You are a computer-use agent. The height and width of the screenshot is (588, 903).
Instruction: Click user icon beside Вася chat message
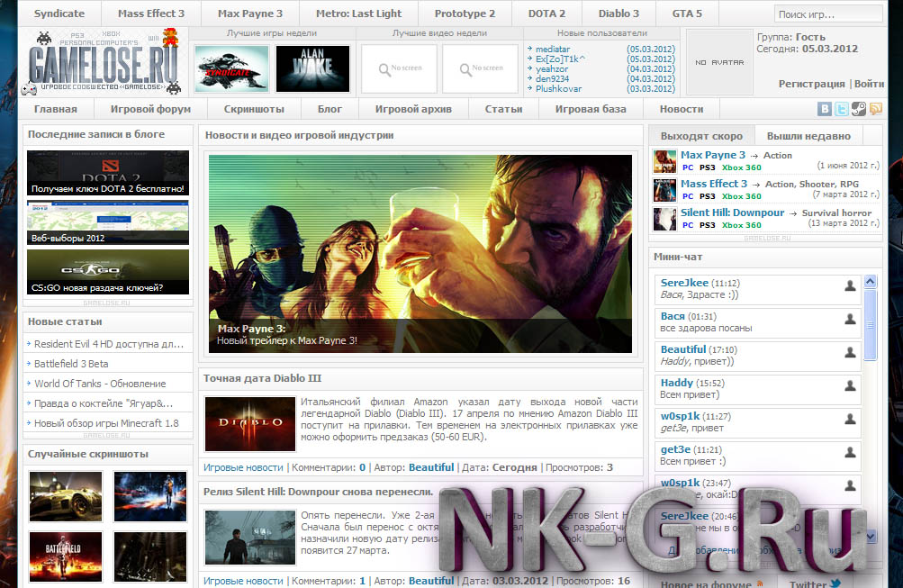(x=850, y=319)
